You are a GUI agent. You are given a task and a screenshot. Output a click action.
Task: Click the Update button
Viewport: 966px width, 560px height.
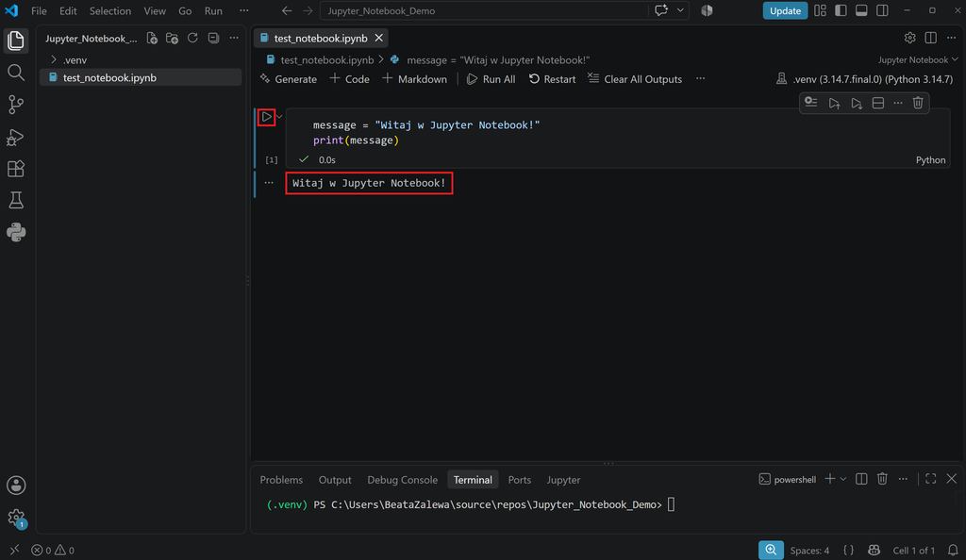(x=785, y=10)
